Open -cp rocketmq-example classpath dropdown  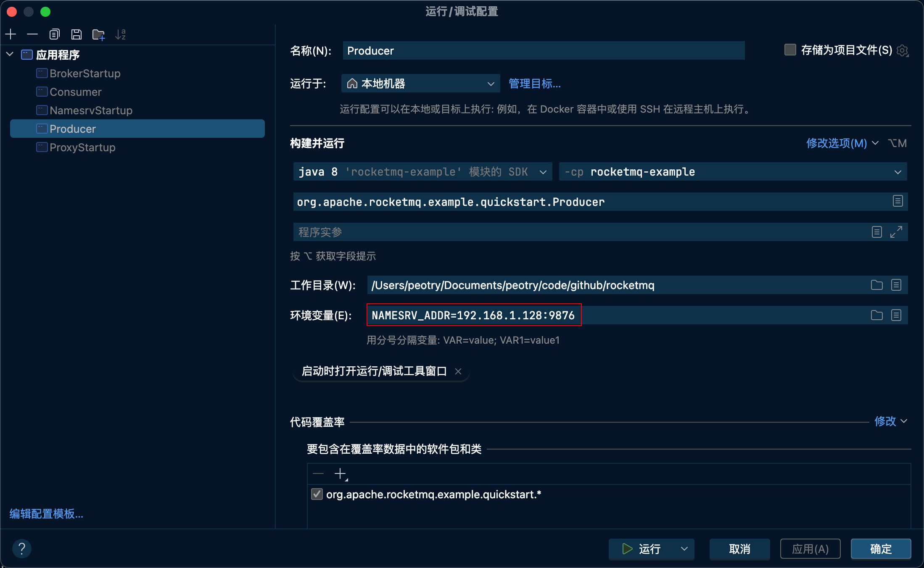[733, 172]
